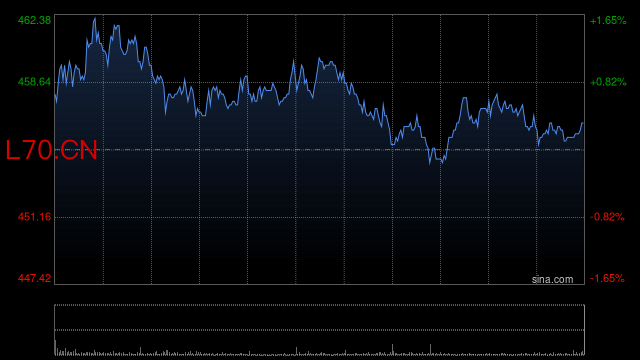Screen dimensions: 640x360
Task: Click the sina.com source label
Action: click(x=552, y=279)
